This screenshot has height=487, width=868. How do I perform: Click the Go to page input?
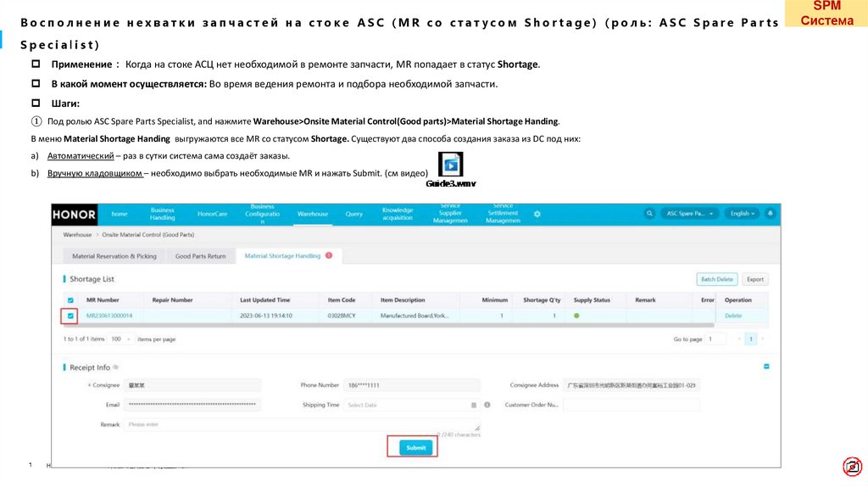[715, 339]
